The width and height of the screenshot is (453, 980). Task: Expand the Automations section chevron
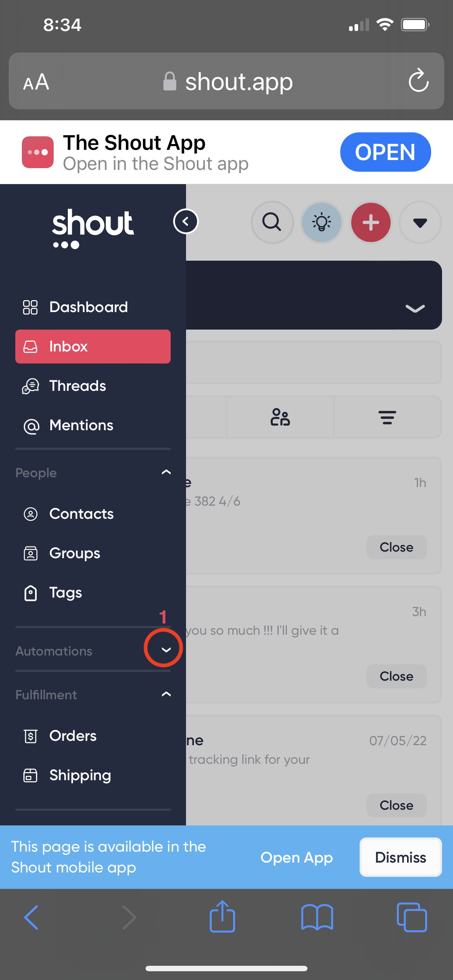click(166, 649)
